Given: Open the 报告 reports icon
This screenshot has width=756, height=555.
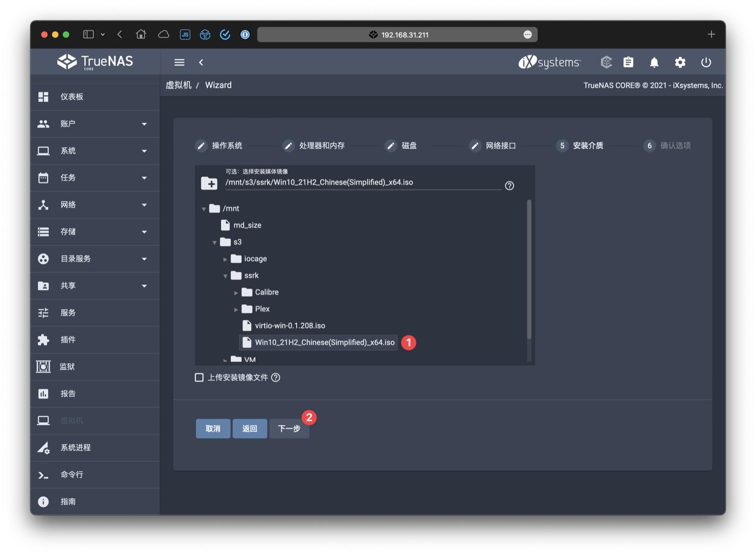Looking at the screenshot, I should (x=43, y=393).
